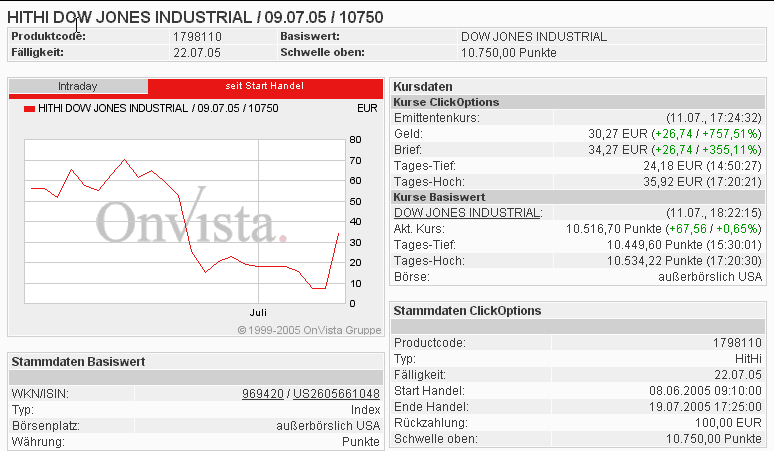
Task: Select Produktcode value 1798110 in header
Action: (x=197, y=37)
